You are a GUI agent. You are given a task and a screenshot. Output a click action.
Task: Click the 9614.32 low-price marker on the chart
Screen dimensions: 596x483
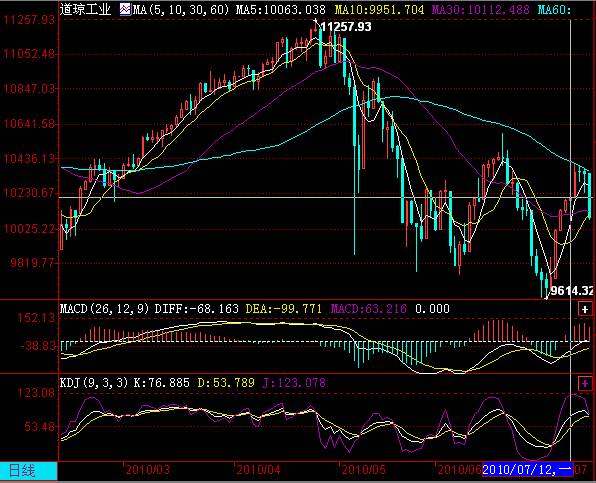click(x=572, y=291)
